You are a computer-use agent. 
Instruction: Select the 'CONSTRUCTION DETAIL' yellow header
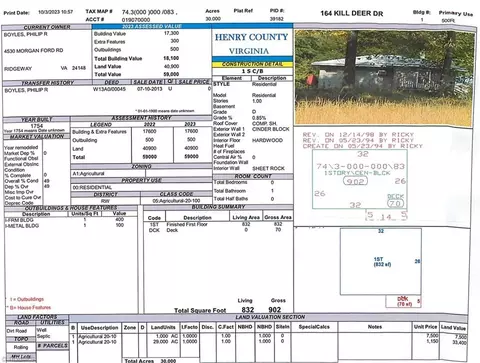252,64
